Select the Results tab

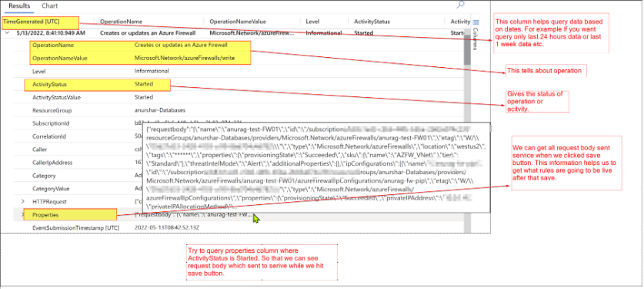pos(19,5)
